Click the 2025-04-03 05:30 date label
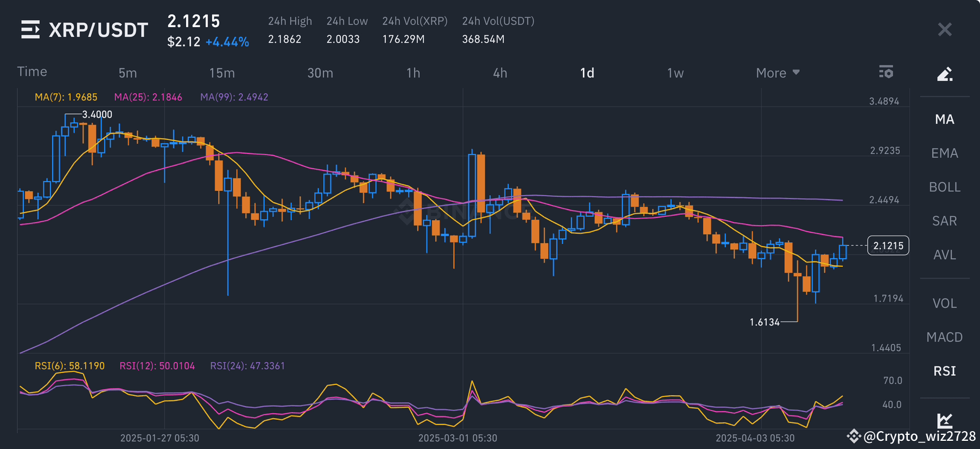 755,438
